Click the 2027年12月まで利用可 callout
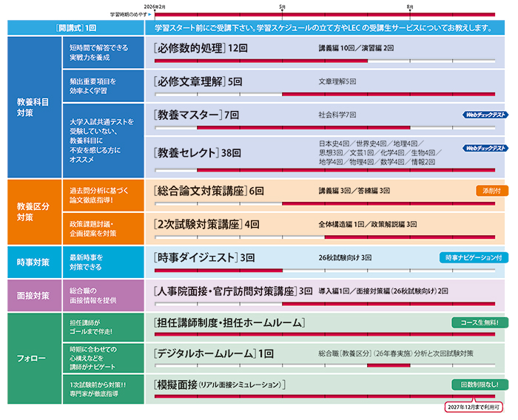Screen dimensions: 518x420 474,407
